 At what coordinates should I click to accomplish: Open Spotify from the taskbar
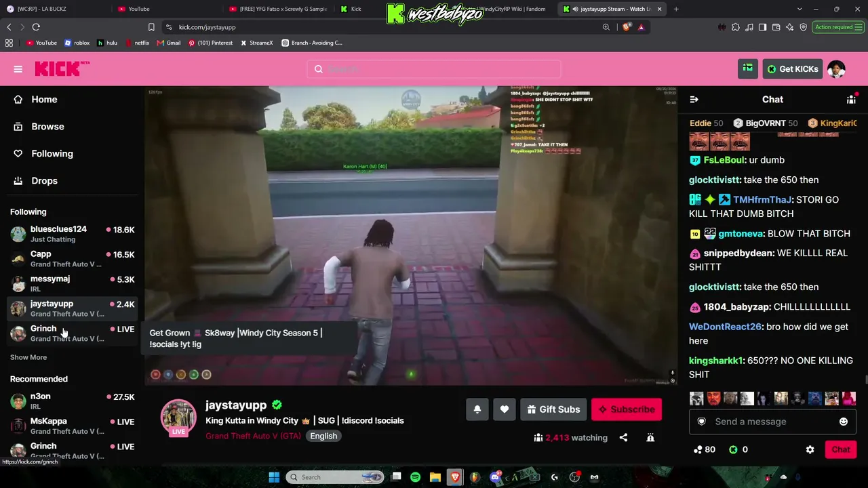click(415, 477)
